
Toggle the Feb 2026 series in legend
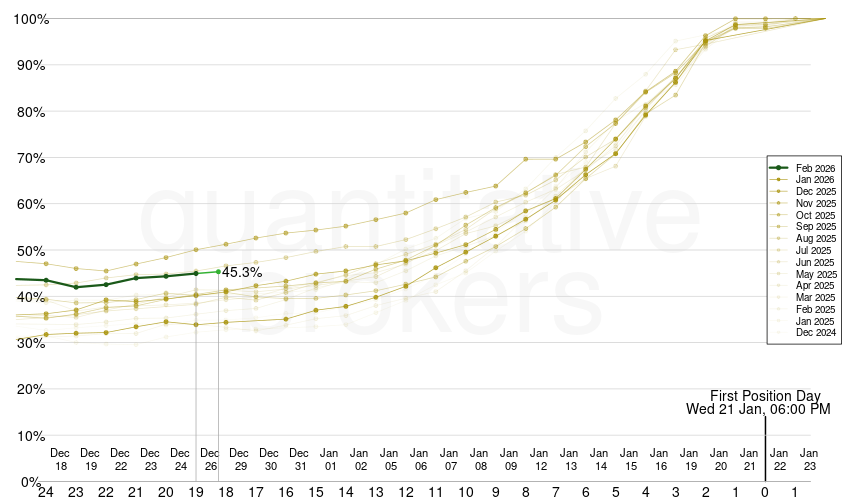pyautogui.click(x=815, y=167)
